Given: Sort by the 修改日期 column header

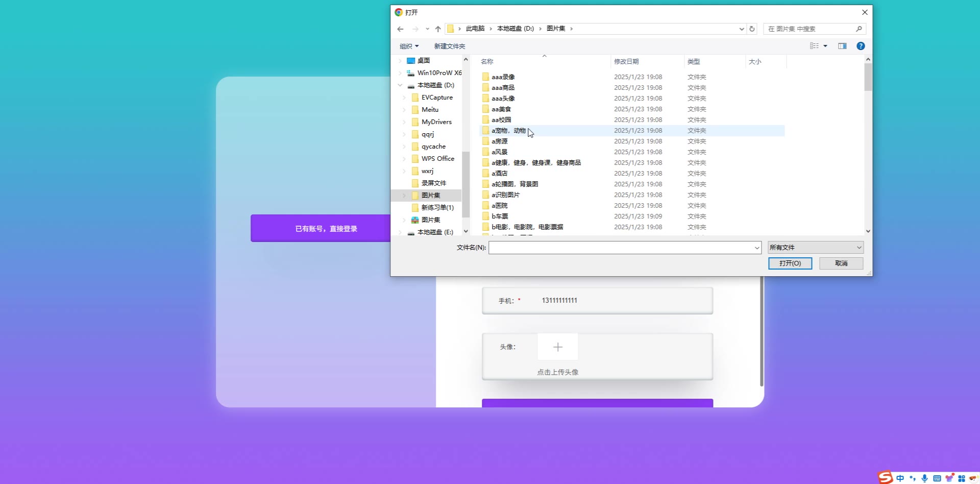Looking at the screenshot, I should (x=626, y=62).
